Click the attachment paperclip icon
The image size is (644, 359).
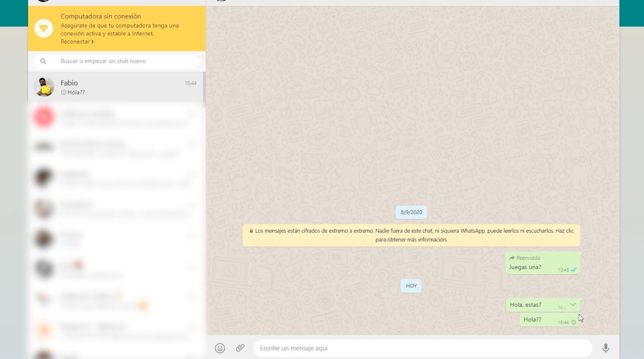coord(240,348)
